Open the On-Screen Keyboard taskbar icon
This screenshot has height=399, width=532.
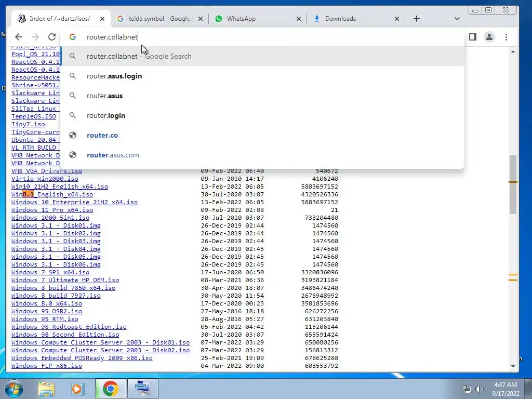pyautogui.click(x=142, y=389)
